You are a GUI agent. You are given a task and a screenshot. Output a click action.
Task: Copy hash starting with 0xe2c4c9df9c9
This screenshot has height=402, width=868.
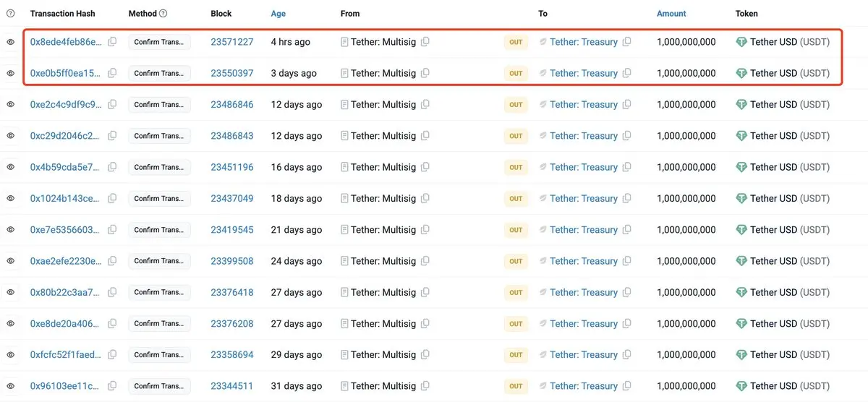[112, 105]
